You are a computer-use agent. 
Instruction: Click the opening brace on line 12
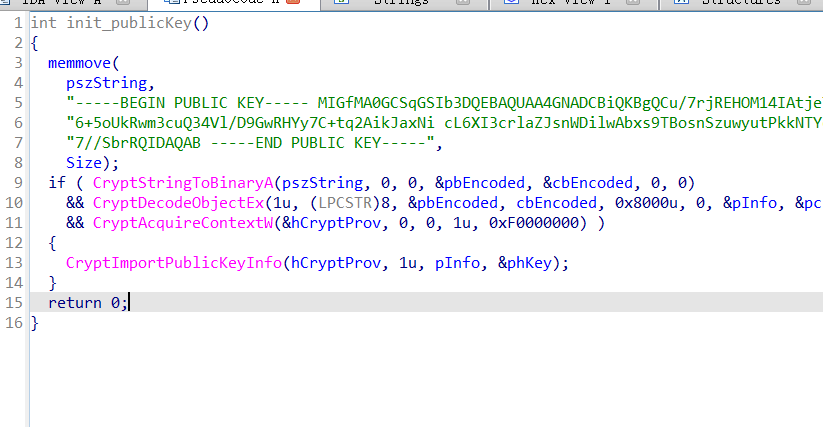pyautogui.click(x=52, y=243)
